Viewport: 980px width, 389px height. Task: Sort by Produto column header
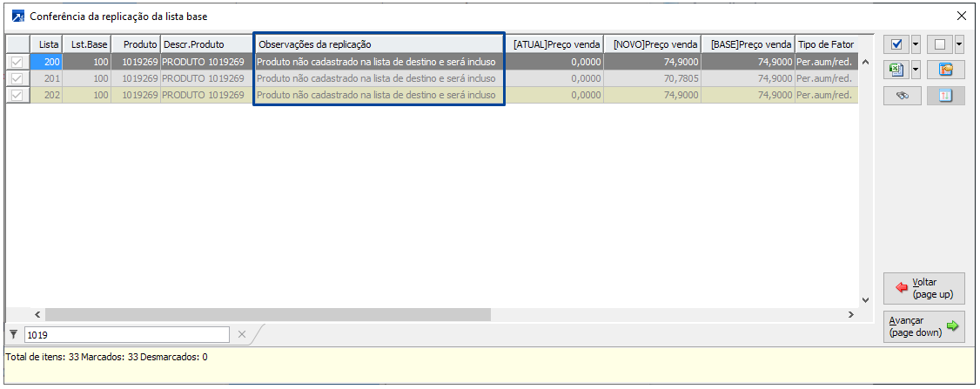(136, 44)
